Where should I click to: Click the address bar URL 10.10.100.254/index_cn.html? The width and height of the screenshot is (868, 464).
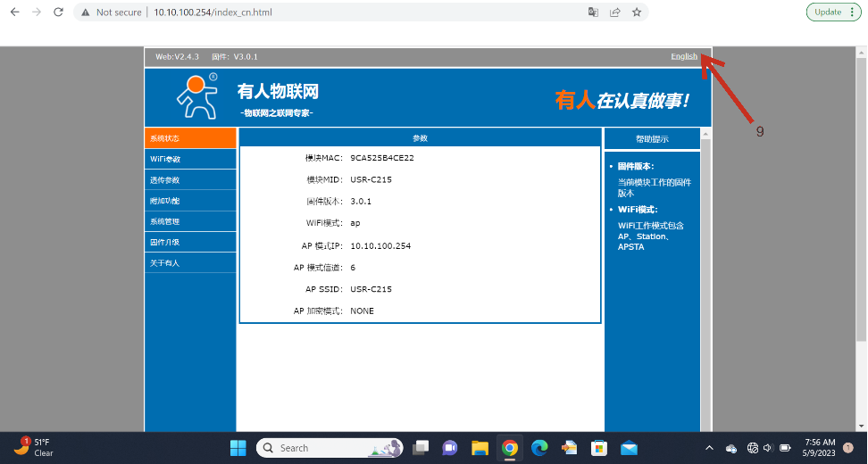[213, 12]
